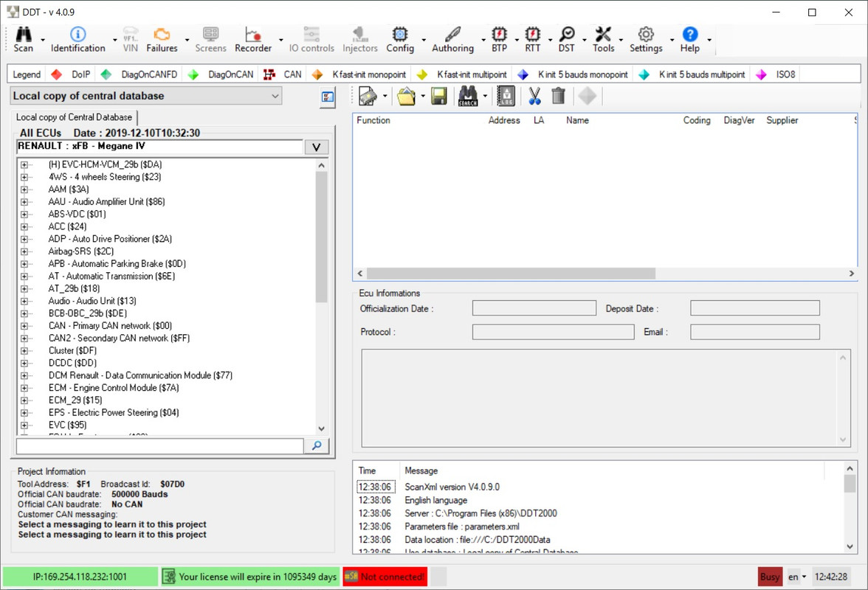868x590 pixels.
Task: Click the DiagOnCANFD legend item
Action: 139,74
